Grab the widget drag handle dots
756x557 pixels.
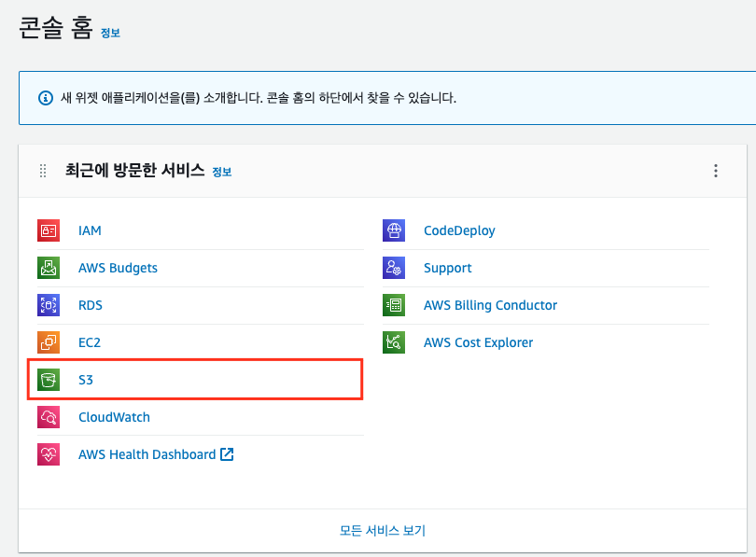(43, 171)
